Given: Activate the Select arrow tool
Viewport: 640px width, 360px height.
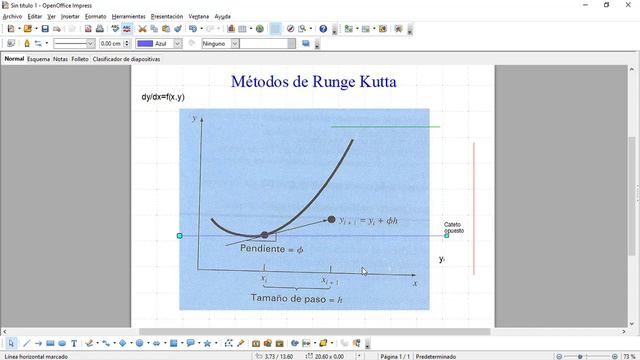Looking at the screenshot, I should click(x=11, y=343).
